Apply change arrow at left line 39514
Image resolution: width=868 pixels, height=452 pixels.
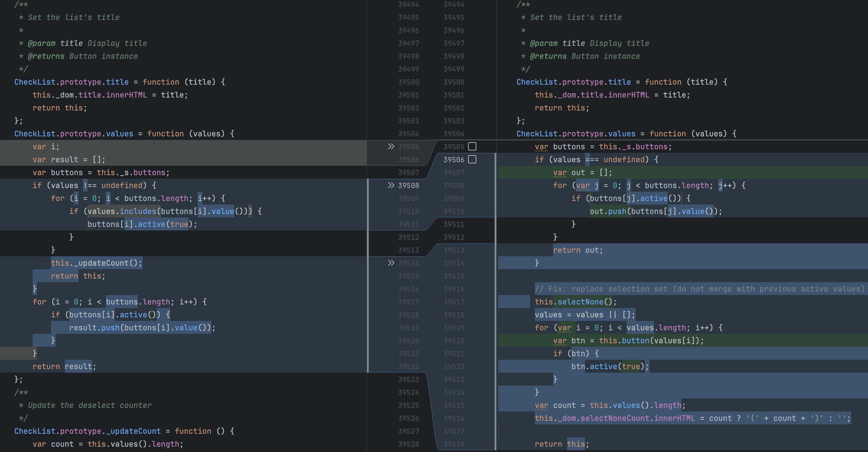(390, 263)
